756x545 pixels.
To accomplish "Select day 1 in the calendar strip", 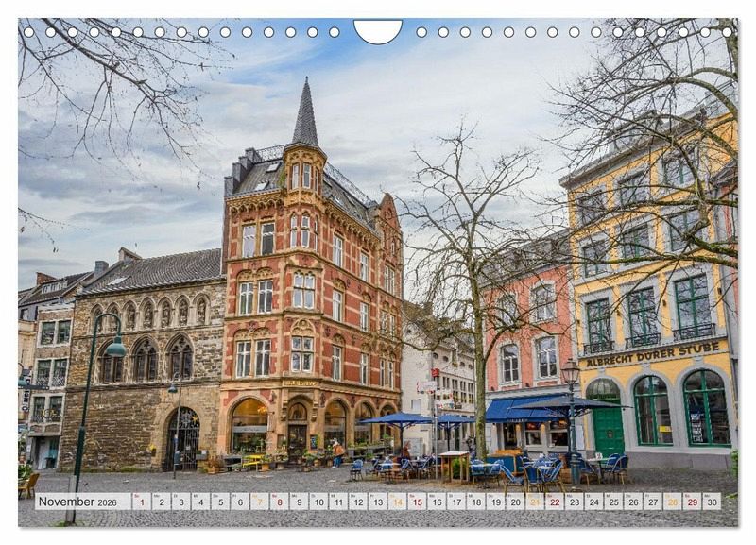I will click(141, 502).
